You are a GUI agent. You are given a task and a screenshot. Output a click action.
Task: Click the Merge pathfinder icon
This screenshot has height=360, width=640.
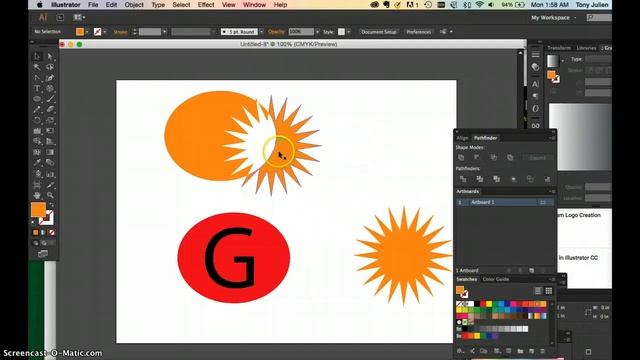tap(496, 179)
